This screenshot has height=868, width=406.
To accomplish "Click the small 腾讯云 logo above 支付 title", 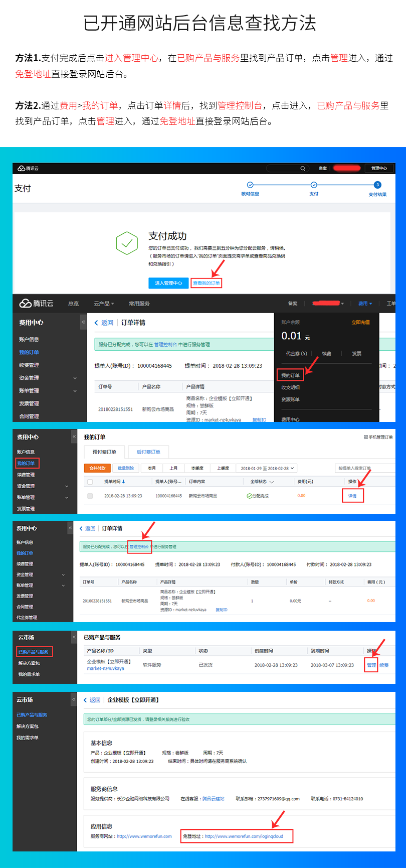I will (28, 169).
